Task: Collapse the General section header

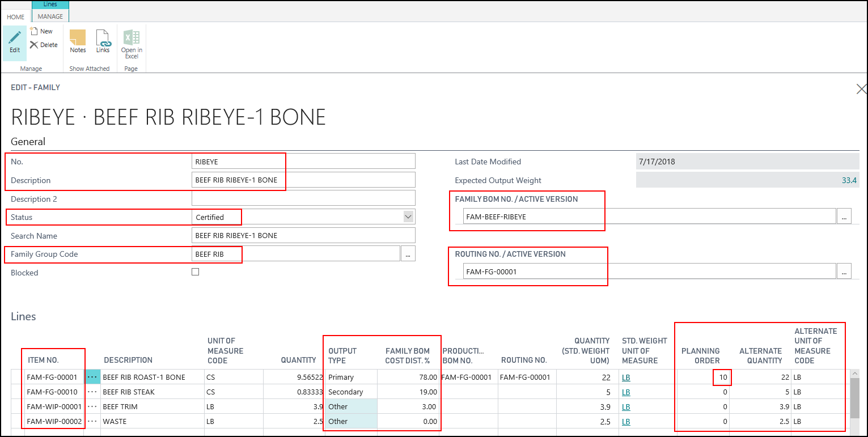Action: click(28, 142)
